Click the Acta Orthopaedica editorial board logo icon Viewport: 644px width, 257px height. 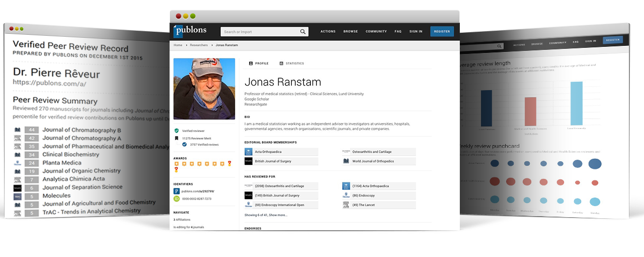pyautogui.click(x=248, y=152)
